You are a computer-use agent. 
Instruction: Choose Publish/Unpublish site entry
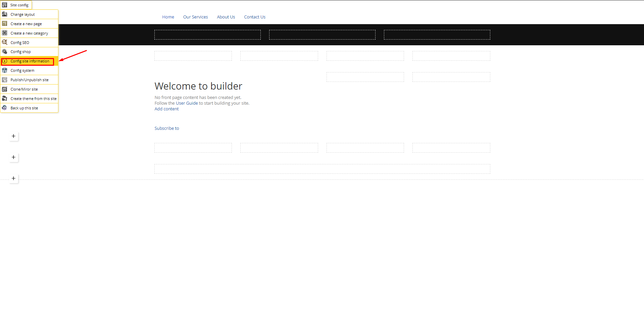point(29,80)
